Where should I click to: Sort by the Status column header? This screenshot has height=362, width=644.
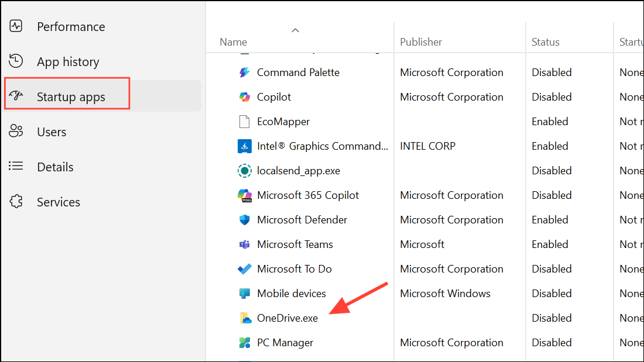point(545,42)
